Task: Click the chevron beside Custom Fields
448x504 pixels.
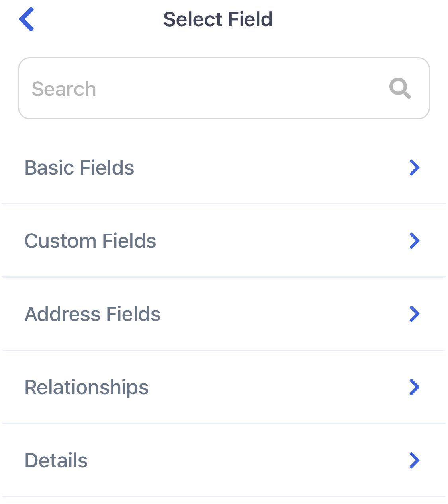Action: click(414, 241)
